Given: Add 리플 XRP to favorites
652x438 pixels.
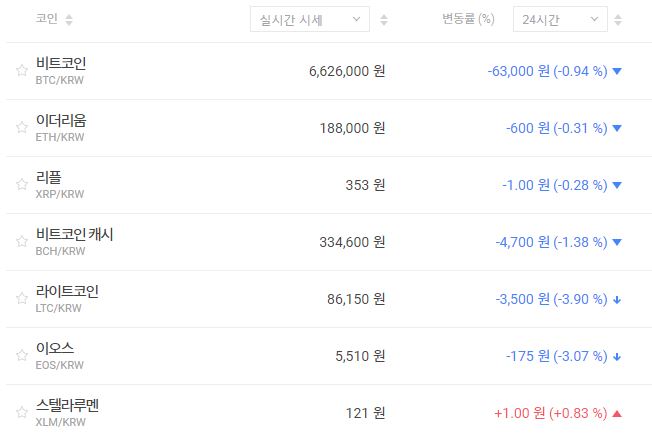Looking at the screenshot, I should pyautogui.click(x=21, y=184).
